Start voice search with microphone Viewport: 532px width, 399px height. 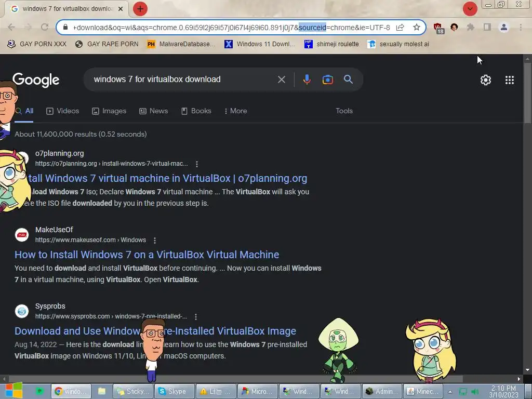(307, 79)
